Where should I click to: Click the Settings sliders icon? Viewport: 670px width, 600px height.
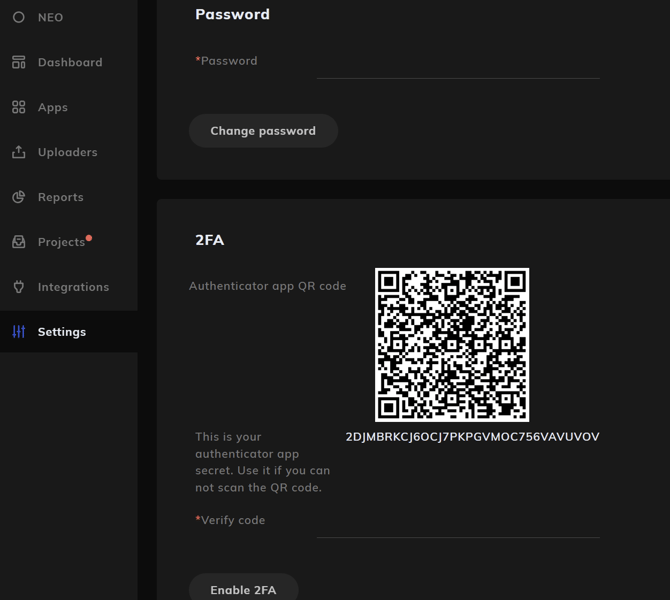18,332
